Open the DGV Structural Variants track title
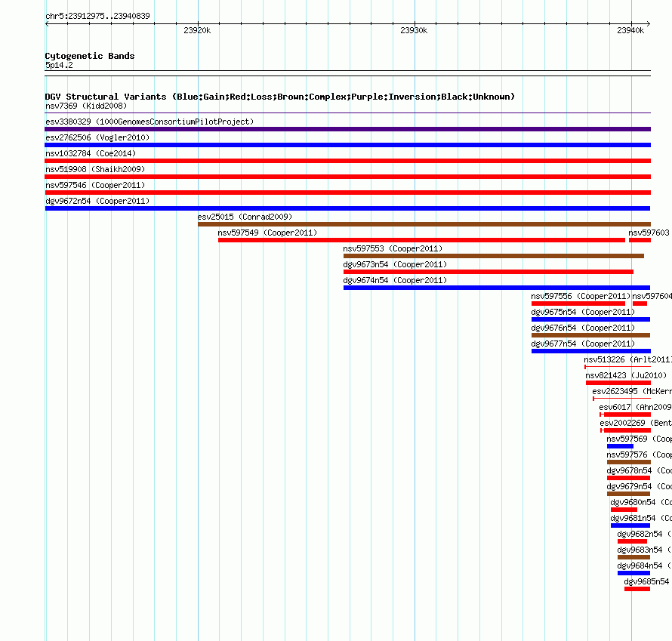 [280, 97]
